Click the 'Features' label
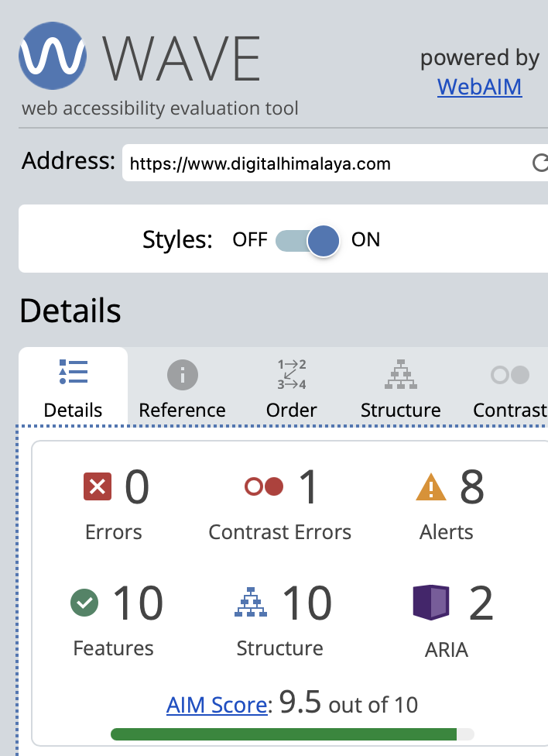 tap(113, 648)
